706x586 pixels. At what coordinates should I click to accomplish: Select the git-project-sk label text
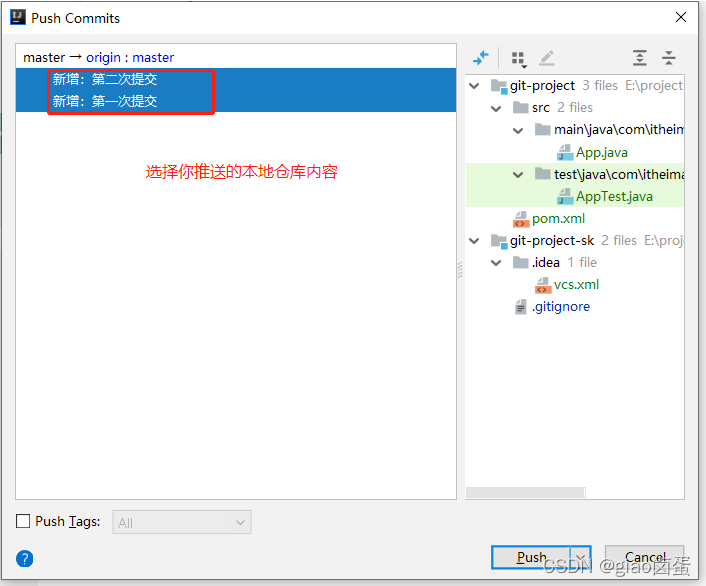pyautogui.click(x=552, y=241)
